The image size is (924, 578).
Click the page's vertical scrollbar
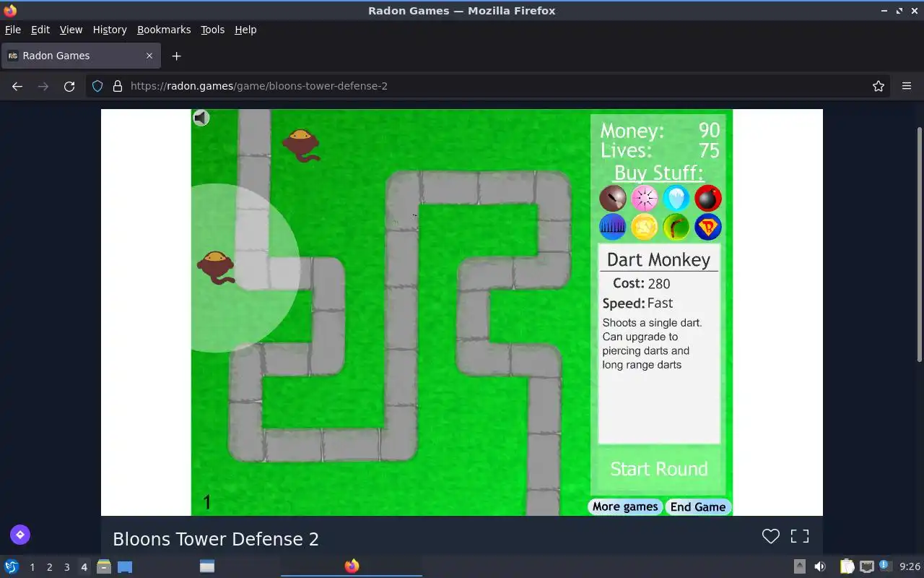[x=919, y=244]
